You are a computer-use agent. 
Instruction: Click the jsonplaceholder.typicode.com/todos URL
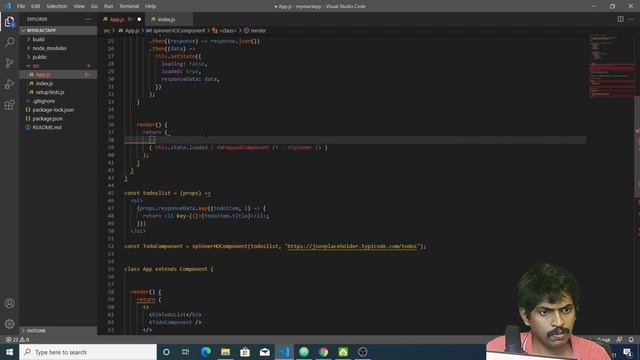[x=352, y=246]
